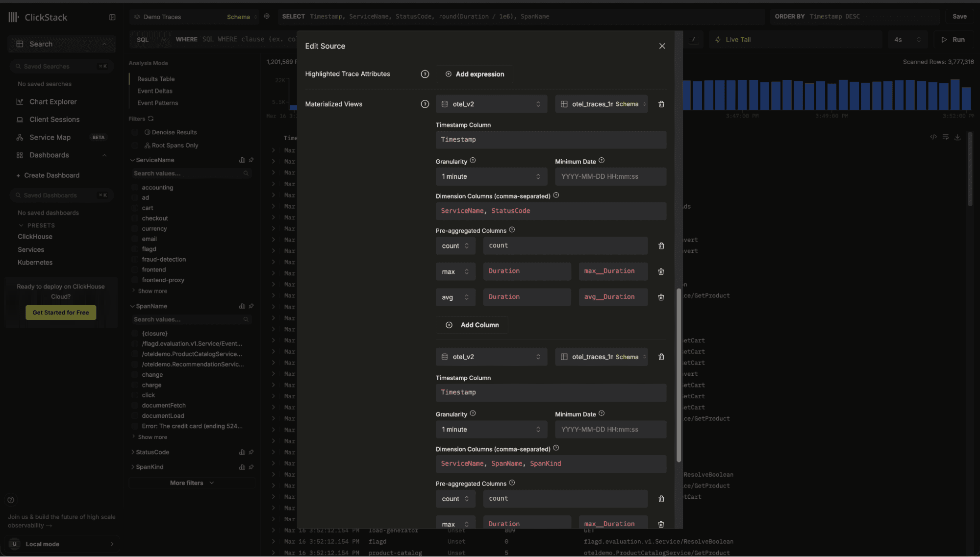Open Service Map in sidebar
The width and height of the screenshot is (980, 557).
tap(50, 138)
